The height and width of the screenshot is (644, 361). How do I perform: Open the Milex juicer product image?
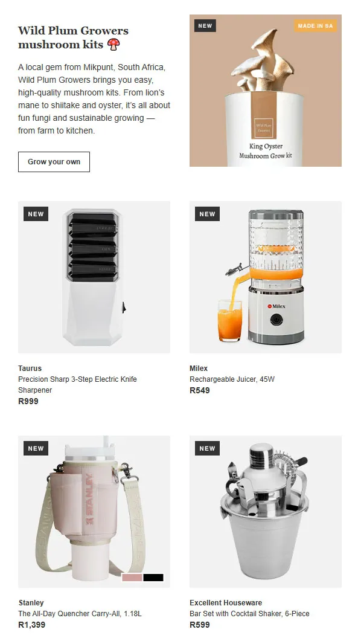266,277
